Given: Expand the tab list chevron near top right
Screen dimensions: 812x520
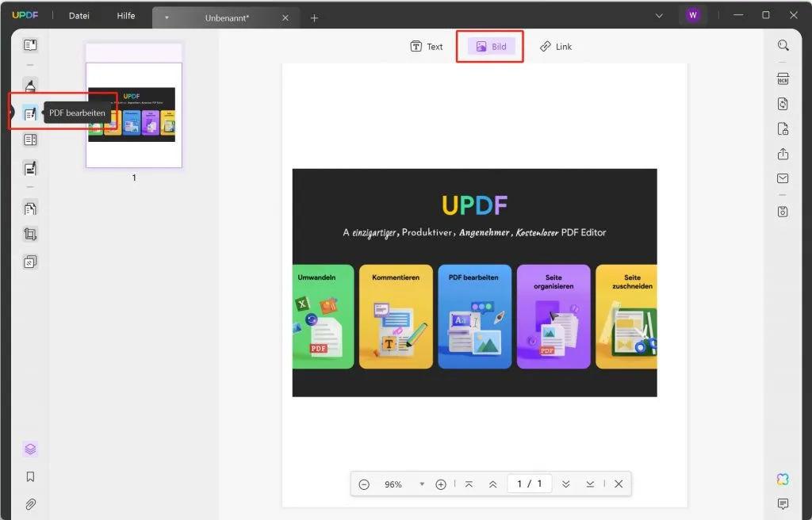Looking at the screenshot, I should pos(660,15).
